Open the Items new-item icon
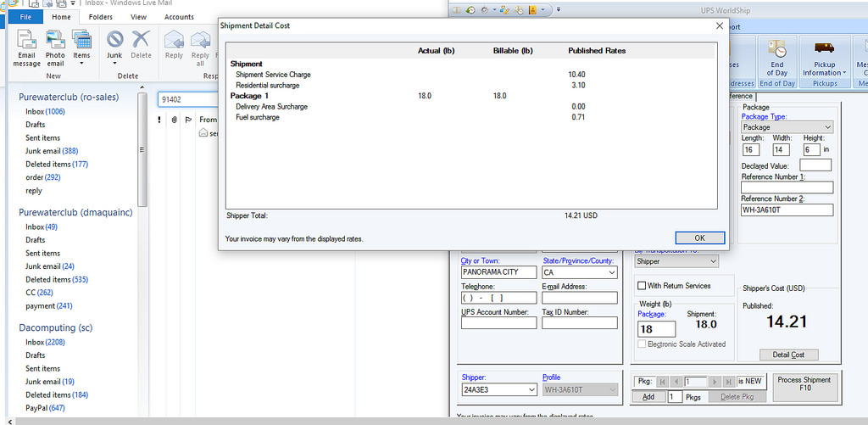Viewport: 868px width, 425px height. 82,40
